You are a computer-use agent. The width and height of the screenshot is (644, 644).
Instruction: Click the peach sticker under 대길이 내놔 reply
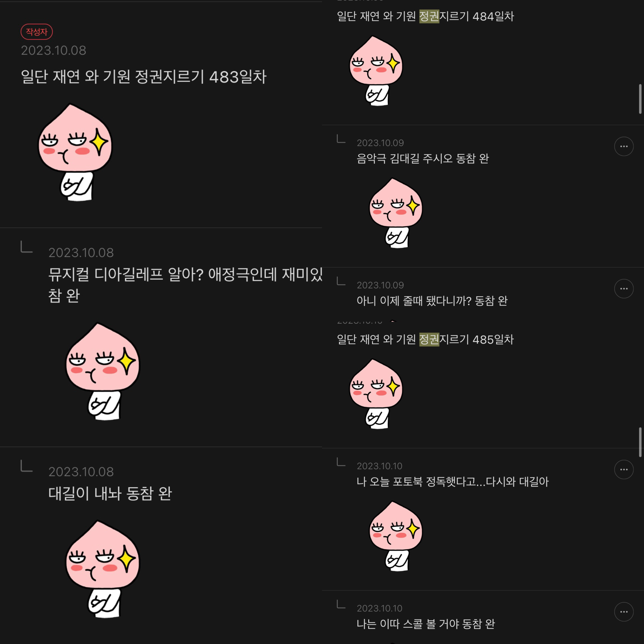click(102, 569)
